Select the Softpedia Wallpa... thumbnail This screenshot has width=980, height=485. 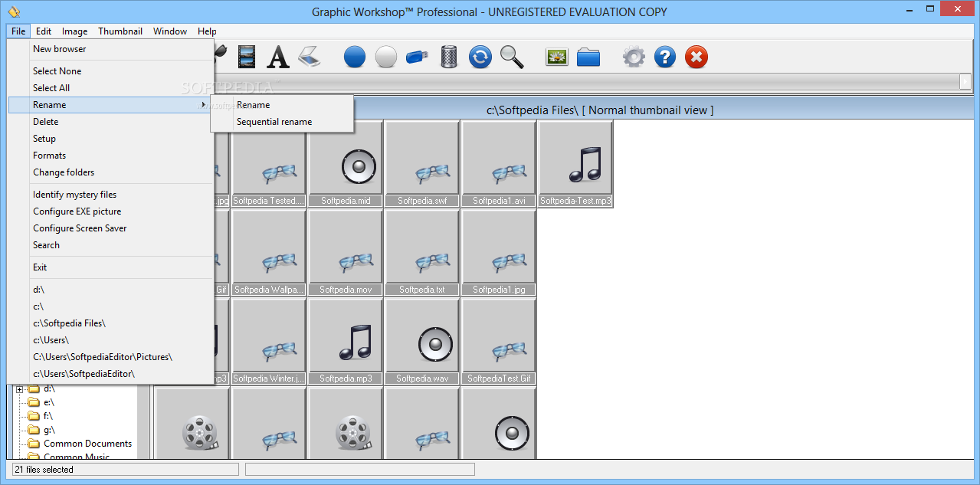[x=269, y=253]
